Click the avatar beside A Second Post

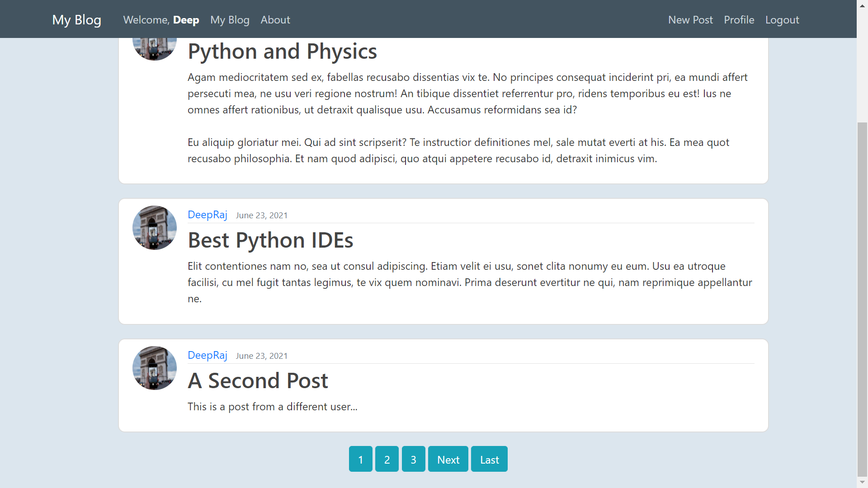pos(154,368)
